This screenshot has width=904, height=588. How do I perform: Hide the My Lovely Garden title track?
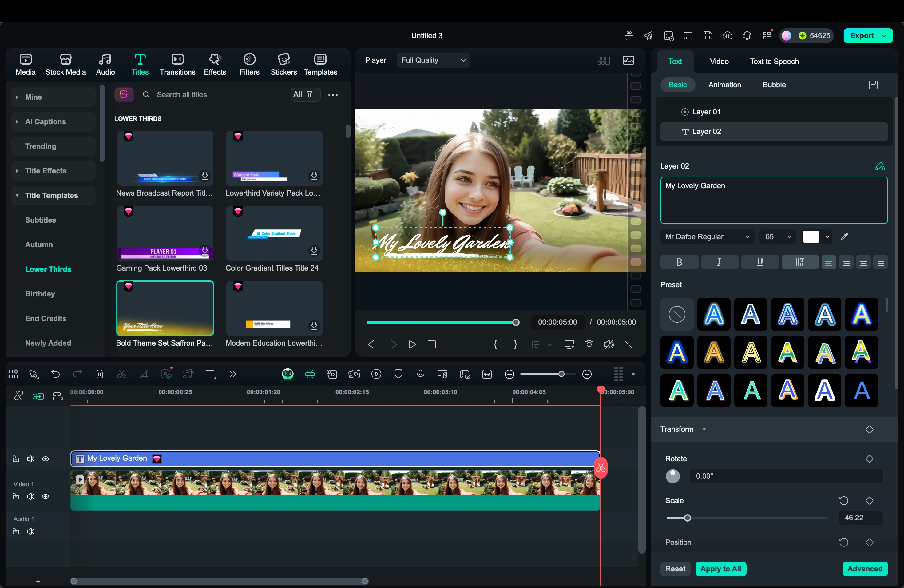[46, 459]
